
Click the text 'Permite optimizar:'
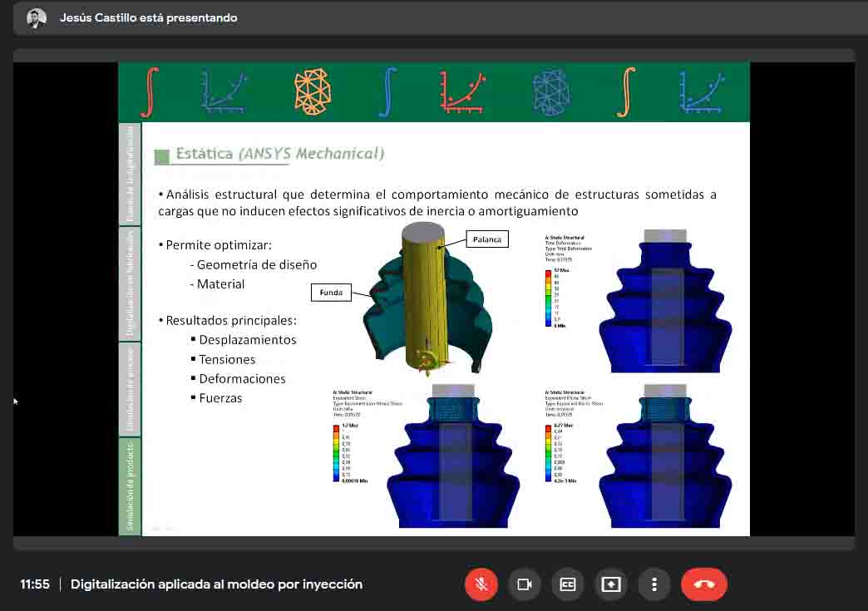[219, 244]
